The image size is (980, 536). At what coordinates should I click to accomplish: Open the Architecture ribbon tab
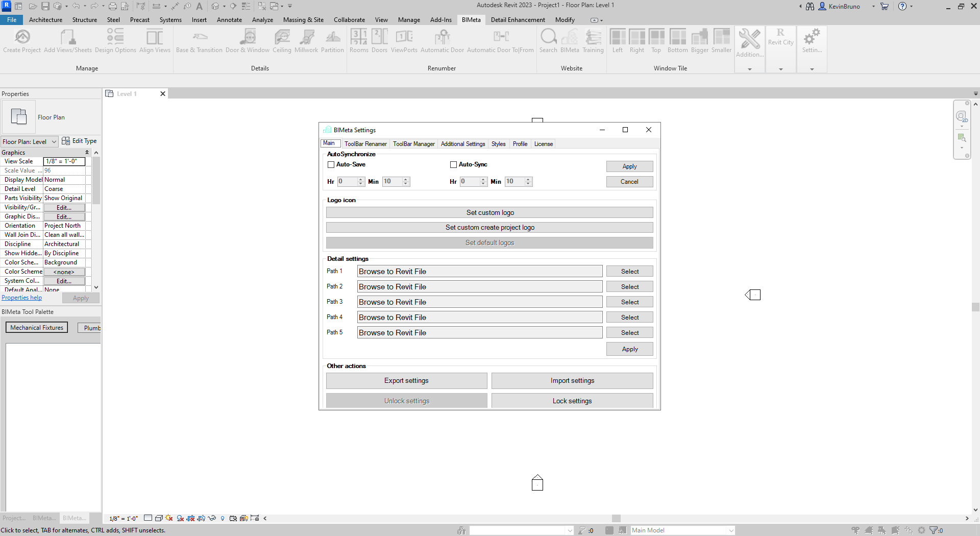point(45,20)
